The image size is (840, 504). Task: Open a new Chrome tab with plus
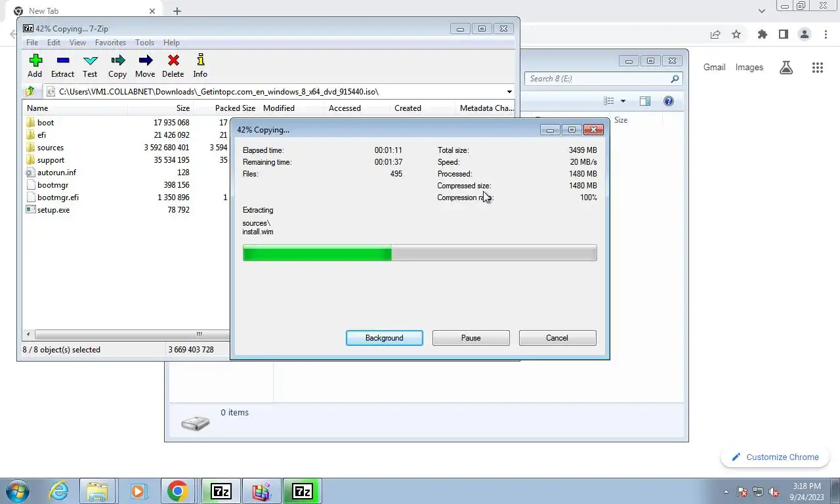pos(177,11)
